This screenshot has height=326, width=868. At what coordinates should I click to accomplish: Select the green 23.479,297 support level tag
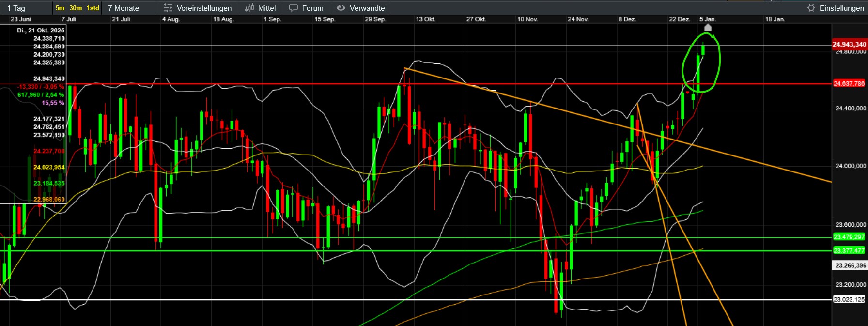click(849, 237)
